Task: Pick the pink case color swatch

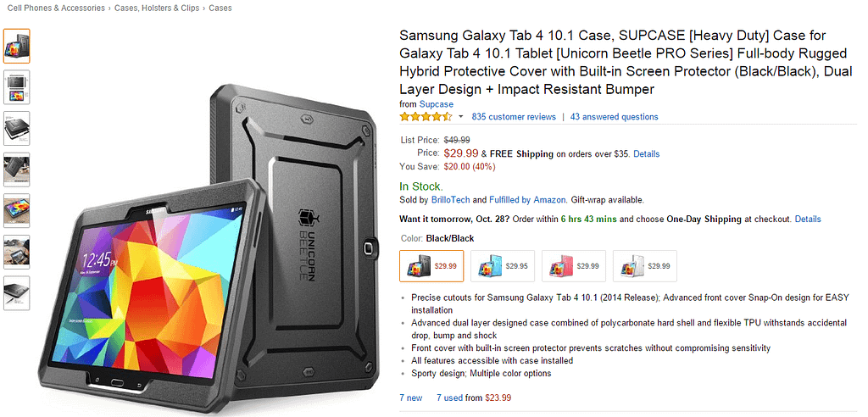Action: [x=574, y=266]
